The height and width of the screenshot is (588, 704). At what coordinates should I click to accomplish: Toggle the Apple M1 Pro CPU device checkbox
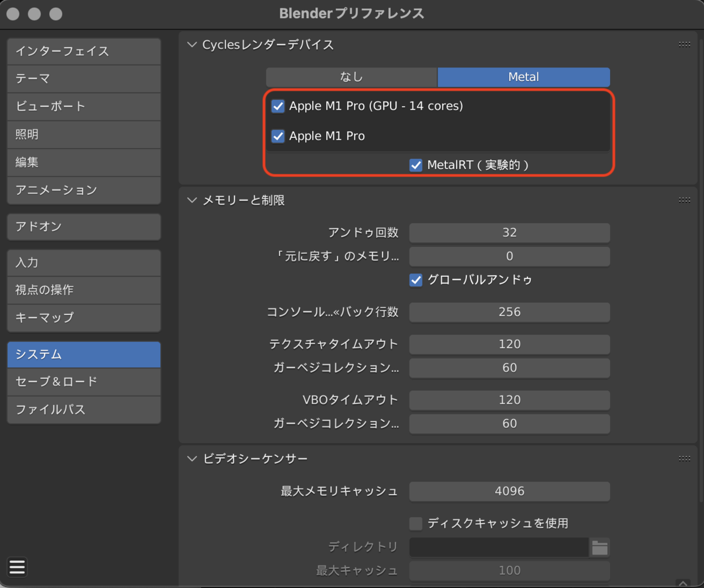(278, 136)
